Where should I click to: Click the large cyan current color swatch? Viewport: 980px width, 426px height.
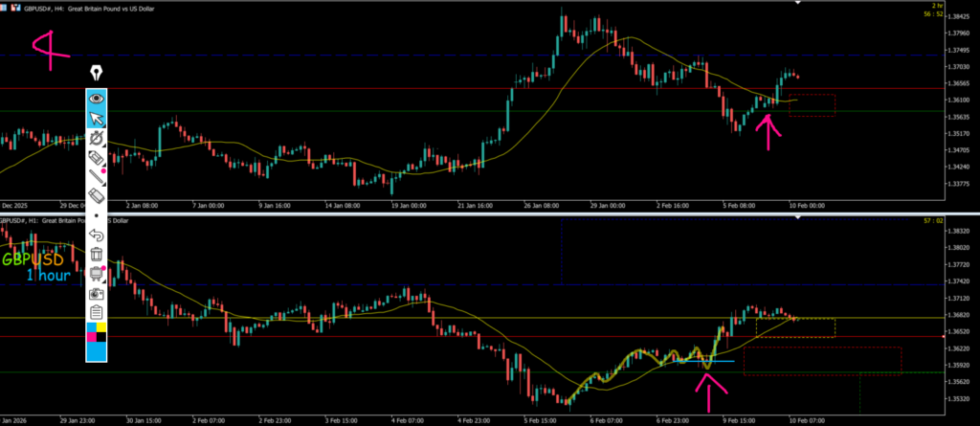point(96,351)
